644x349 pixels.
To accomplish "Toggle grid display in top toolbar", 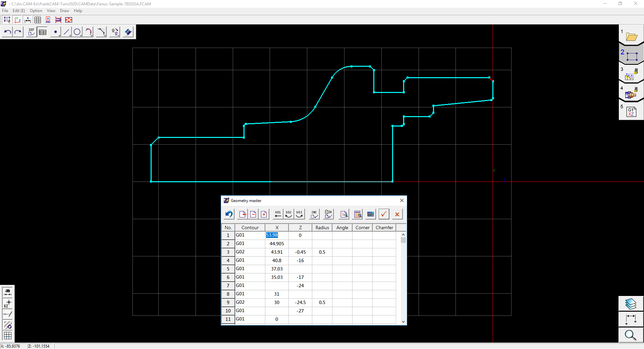I will coord(38,20).
